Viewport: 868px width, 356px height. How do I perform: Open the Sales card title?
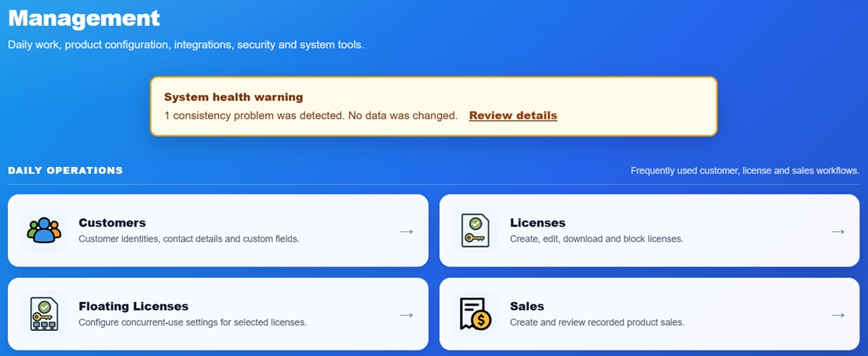[527, 307]
